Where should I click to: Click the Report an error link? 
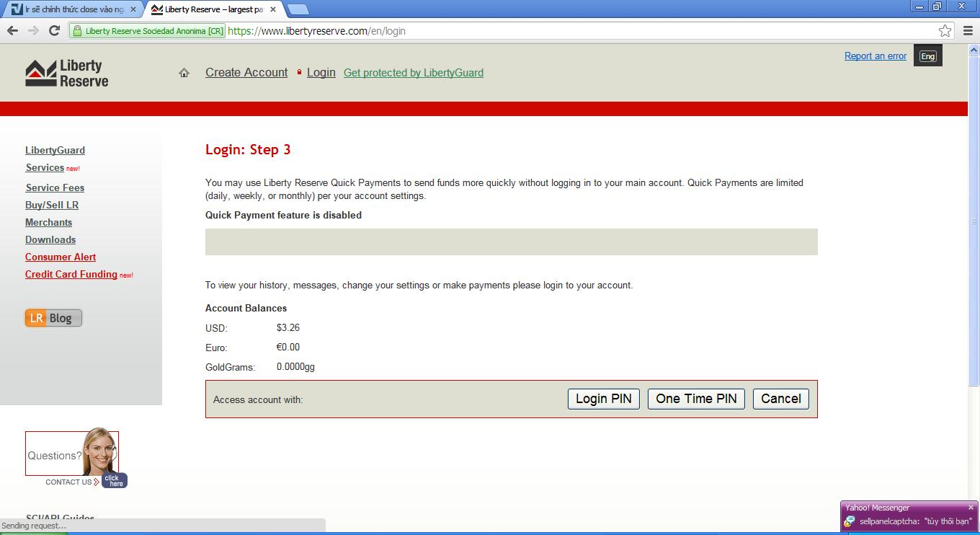(876, 56)
